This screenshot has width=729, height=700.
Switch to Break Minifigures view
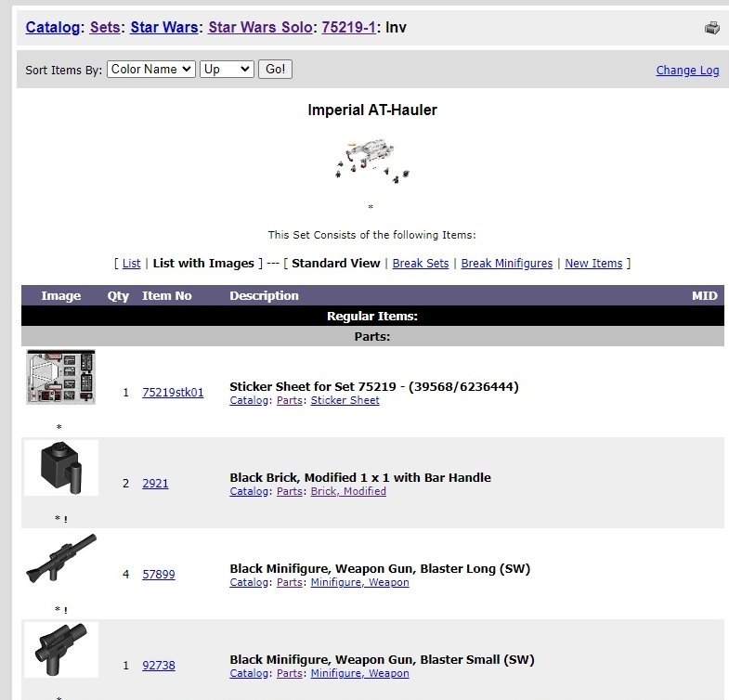pyautogui.click(x=506, y=264)
